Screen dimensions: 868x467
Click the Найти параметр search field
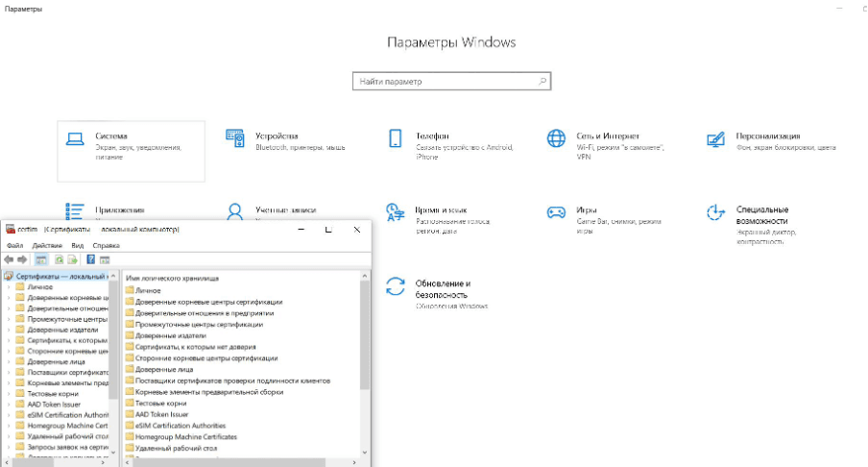pyautogui.click(x=451, y=82)
